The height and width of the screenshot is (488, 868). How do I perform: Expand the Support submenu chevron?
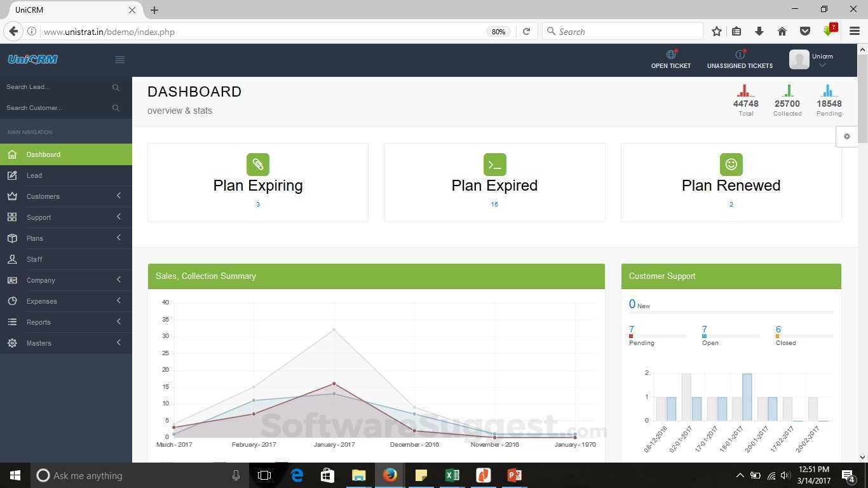pyautogui.click(x=119, y=217)
